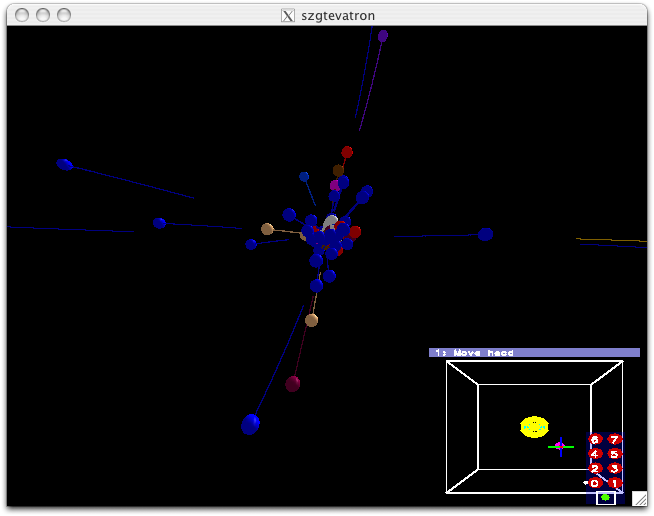The width and height of the screenshot is (654, 516).
Task: Click red button numbered 0
Action: [595, 483]
